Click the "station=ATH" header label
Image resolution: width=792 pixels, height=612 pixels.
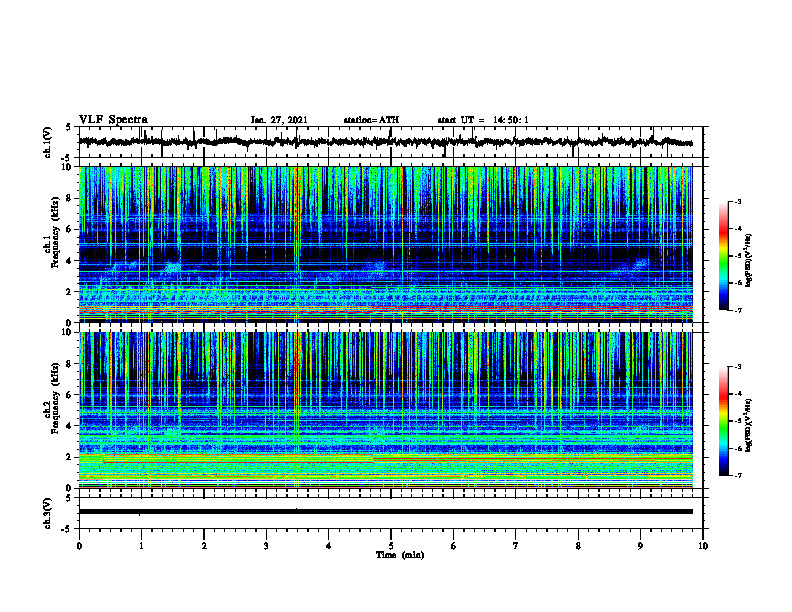pos(371,120)
